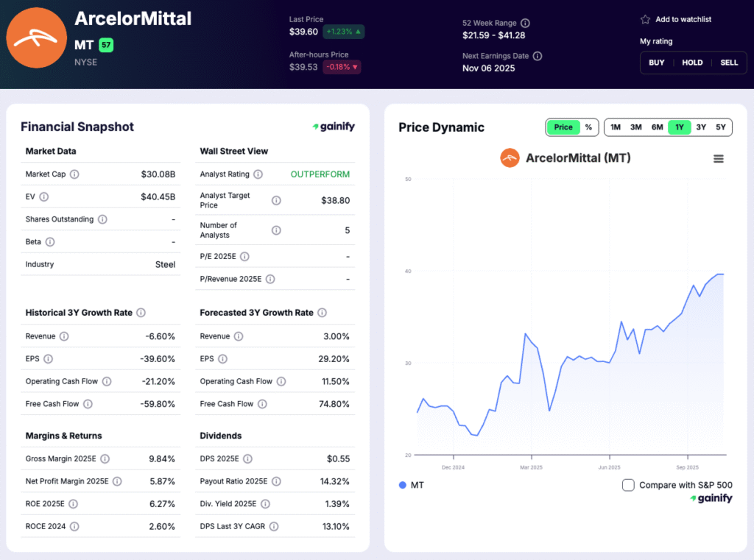Select the 1M chart timeframe
The image size is (754, 560).
[616, 127]
